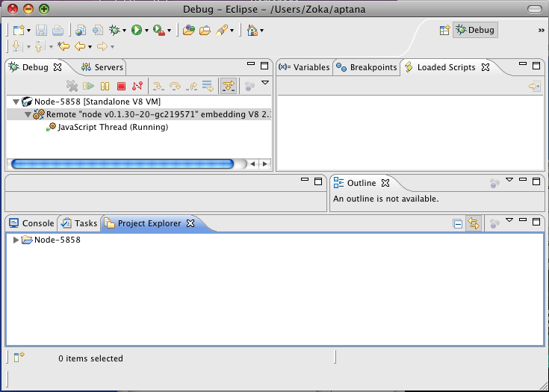The height and width of the screenshot is (392, 549).
Task: Terminate with the red stop icon
Action: click(x=121, y=86)
